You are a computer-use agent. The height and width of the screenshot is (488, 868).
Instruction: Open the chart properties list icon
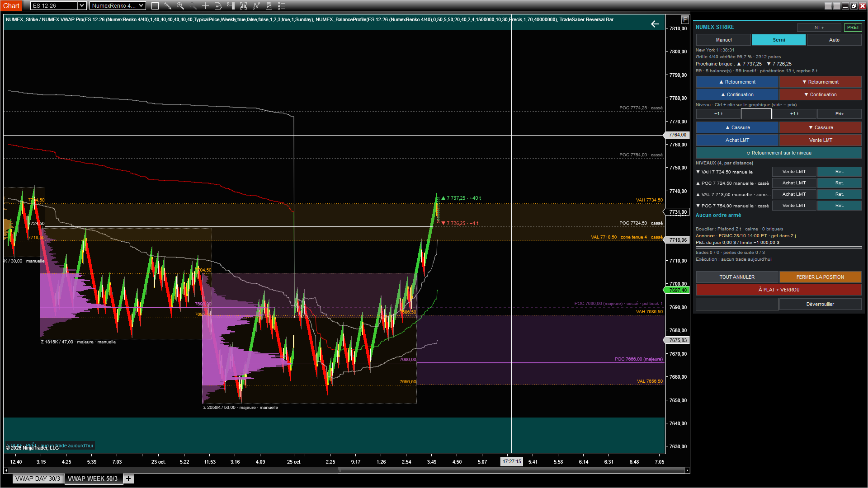tap(282, 6)
